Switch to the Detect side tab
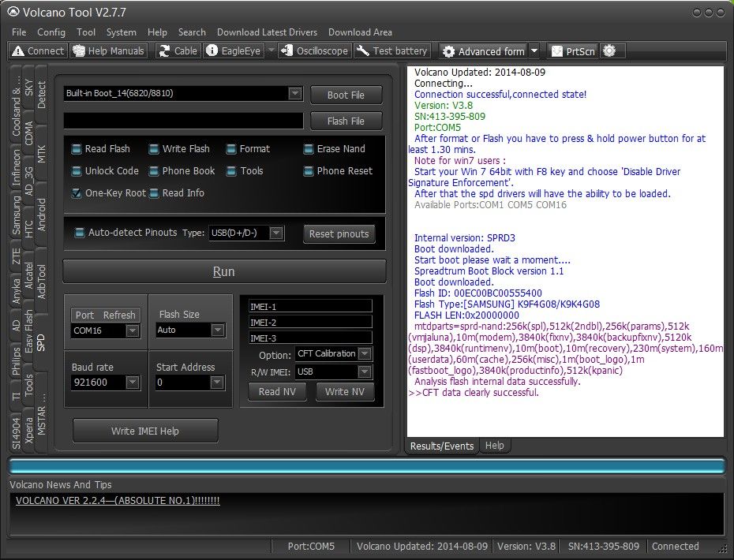Image resolution: width=734 pixels, height=560 pixels. (x=41, y=95)
